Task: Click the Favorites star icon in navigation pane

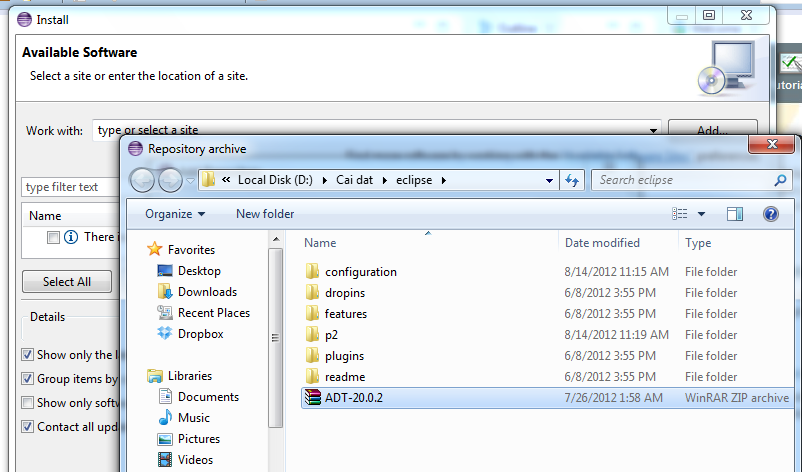Action: (154, 249)
